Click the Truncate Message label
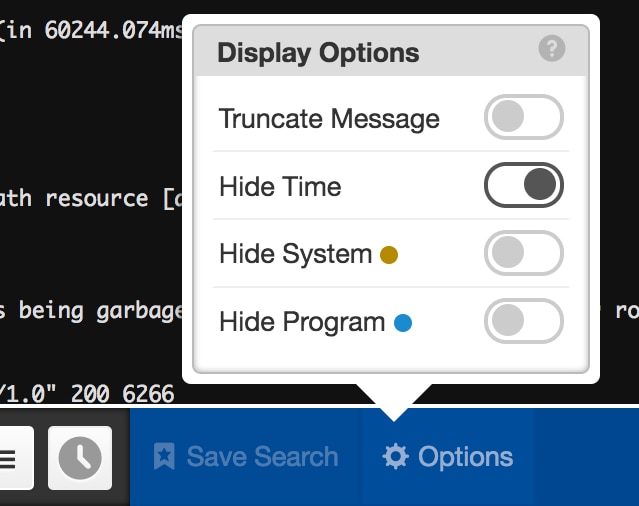This screenshot has width=639, height=506. point(329,119)
